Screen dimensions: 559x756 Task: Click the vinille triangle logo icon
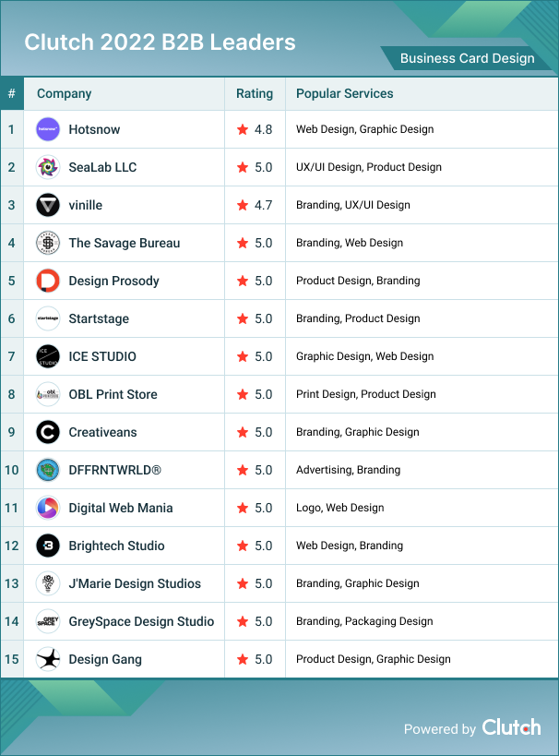[x=48, y=205]
